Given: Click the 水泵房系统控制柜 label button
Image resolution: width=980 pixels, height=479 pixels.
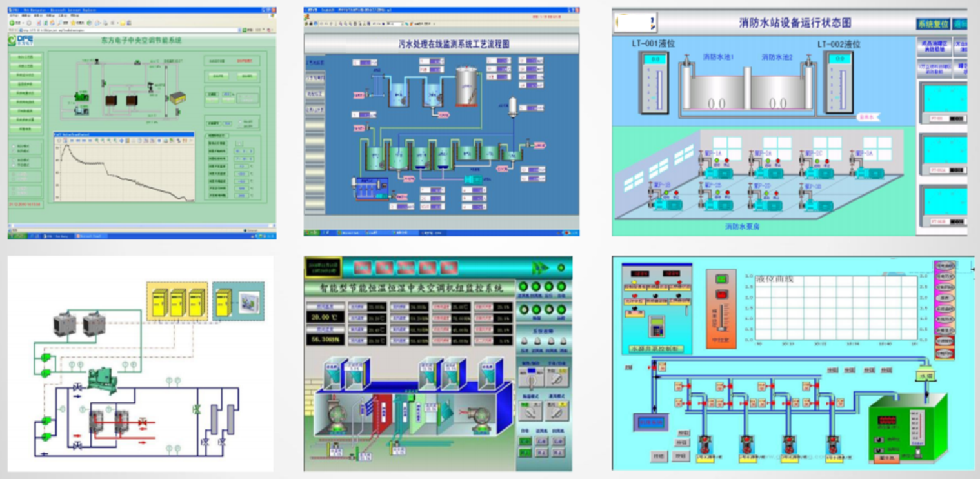Looking at the screenshot, I should tap(655, 349).
